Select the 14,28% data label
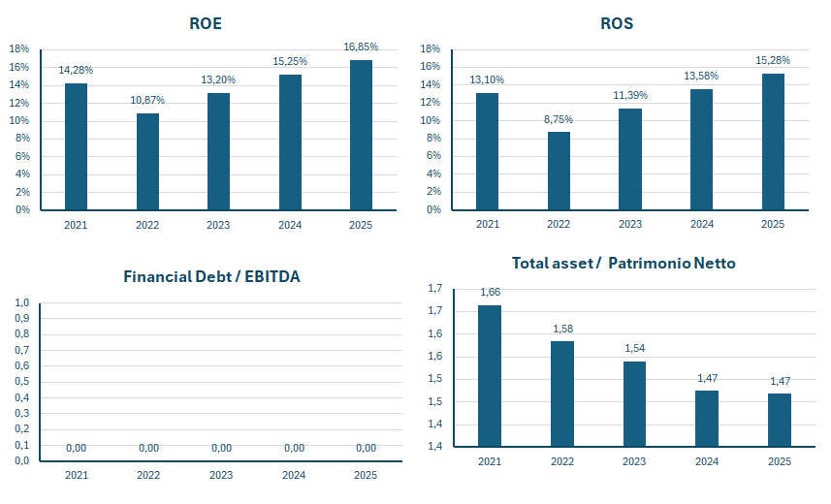Screen dimensions: 831x504 tap(76, 70)
